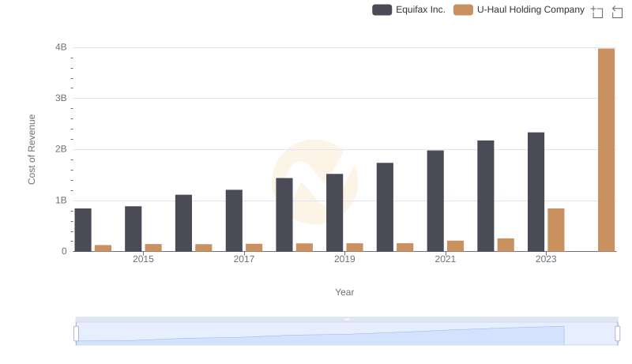The width and height of the screenshot is (632, 364).
Task: Select the tall U-Haul bar for 2024
Action: (606, 150)
